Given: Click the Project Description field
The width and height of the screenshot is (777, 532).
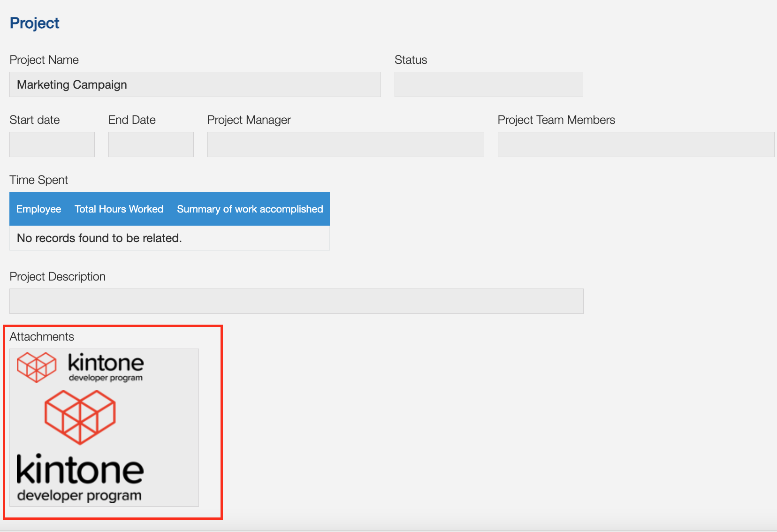Looking at the screenshot, I should 296,301.
